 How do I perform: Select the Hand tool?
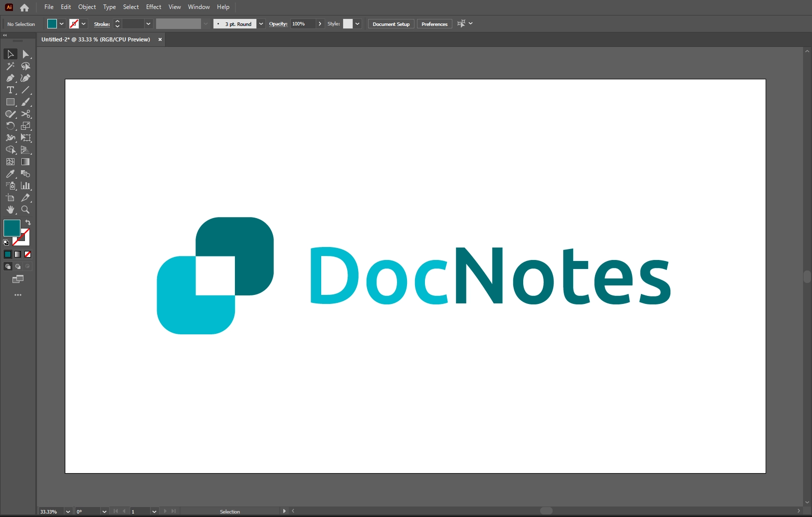[x=10, y=210]
